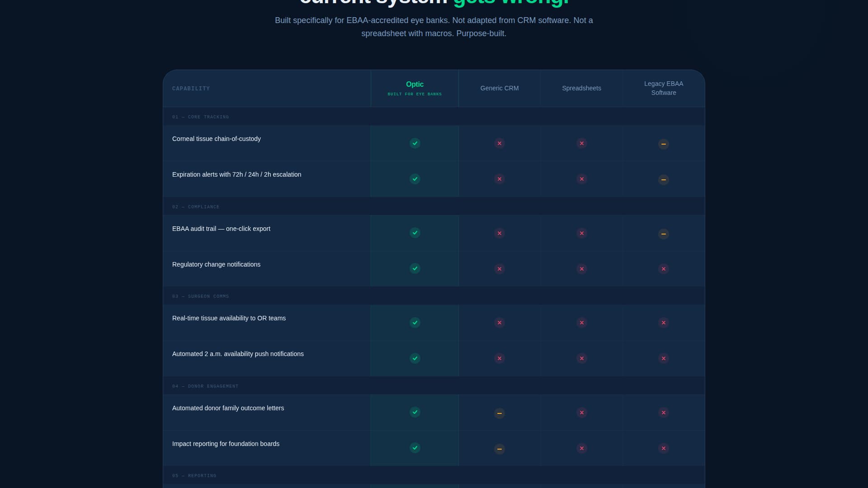The width and height of the screenshot is (868, 488).
Task: Click Generic CRM cross for 2 a.m. push notifications
Action: coord(499,358)
